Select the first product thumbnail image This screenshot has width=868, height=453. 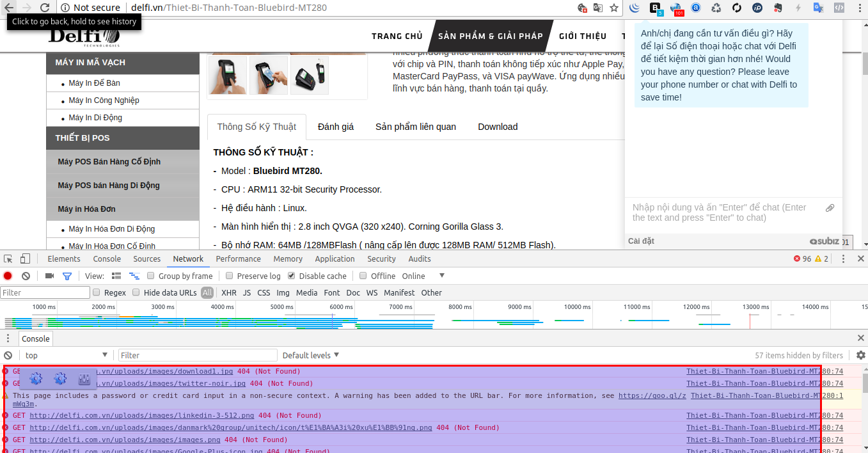[x=227, y=75]
